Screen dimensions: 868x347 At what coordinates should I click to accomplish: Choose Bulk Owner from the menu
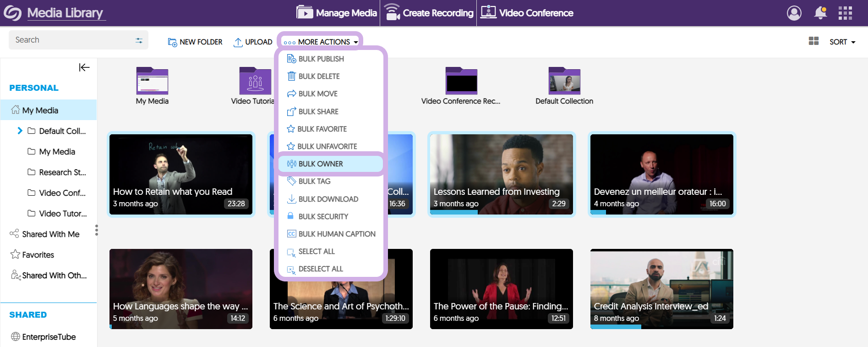tap(321, 164)
